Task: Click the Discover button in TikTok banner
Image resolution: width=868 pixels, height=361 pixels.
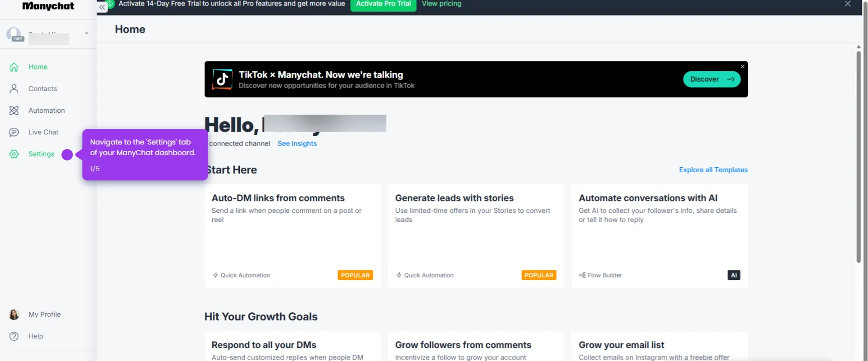Action: 712,79
